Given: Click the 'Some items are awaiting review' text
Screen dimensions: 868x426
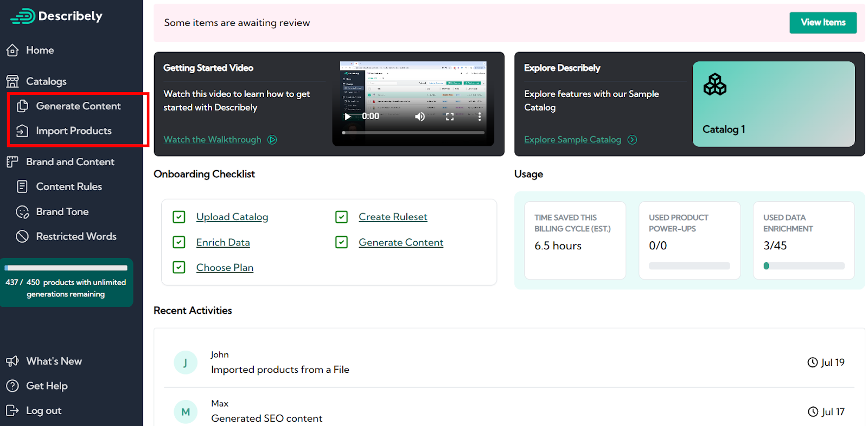Looking at the screenshot, I should [237, 23].
